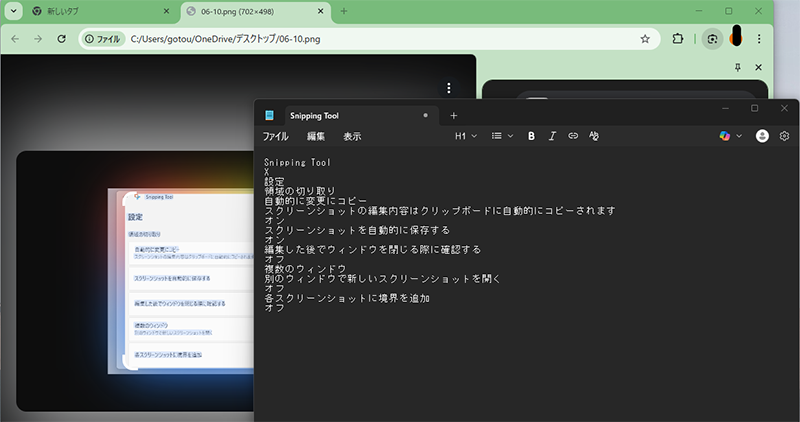Screen dimensions: 800x422
Task: Click the 編集した後でウィンドウを閉じる際に確認する line
Action: click(x=372, y=250)
